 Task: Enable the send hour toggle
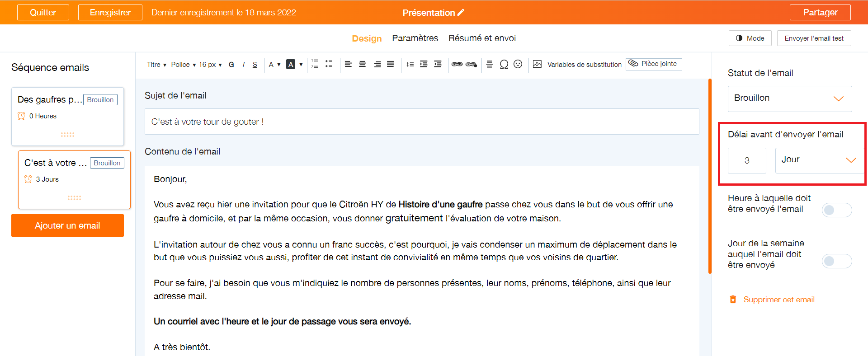coord(837,210)
